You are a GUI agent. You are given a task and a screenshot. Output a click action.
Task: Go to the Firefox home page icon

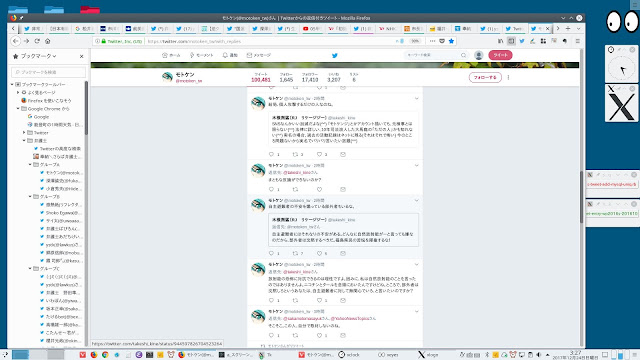[x=47, y=41]
